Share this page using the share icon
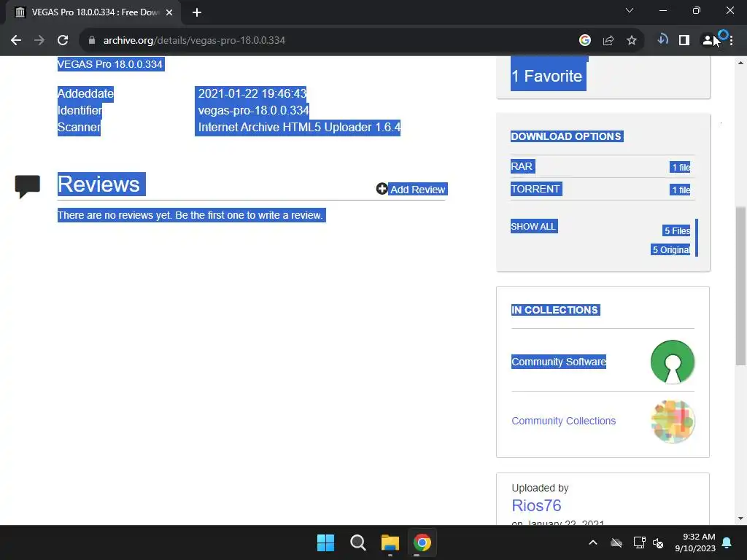The image size is (747, 560). (608, 41)
